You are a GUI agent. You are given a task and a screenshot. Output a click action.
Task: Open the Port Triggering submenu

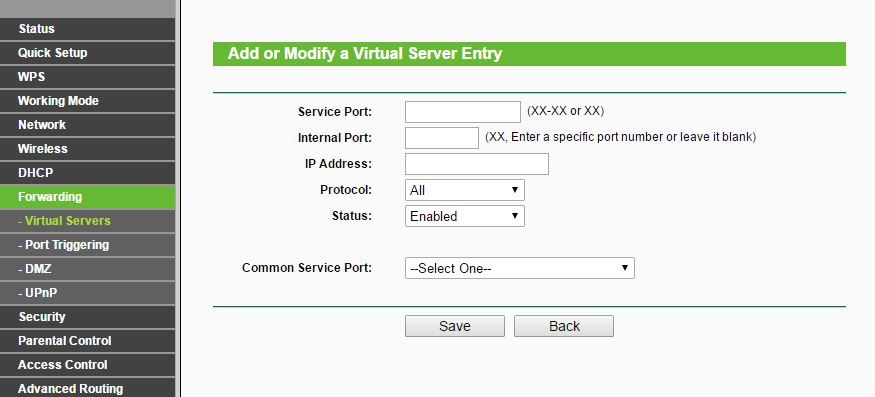[x=88, y=245]
